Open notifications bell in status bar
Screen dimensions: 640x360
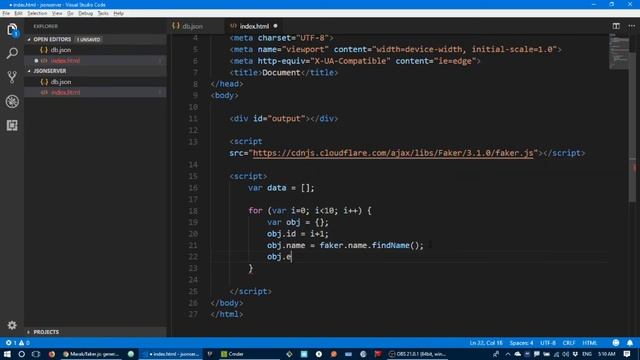630,343
